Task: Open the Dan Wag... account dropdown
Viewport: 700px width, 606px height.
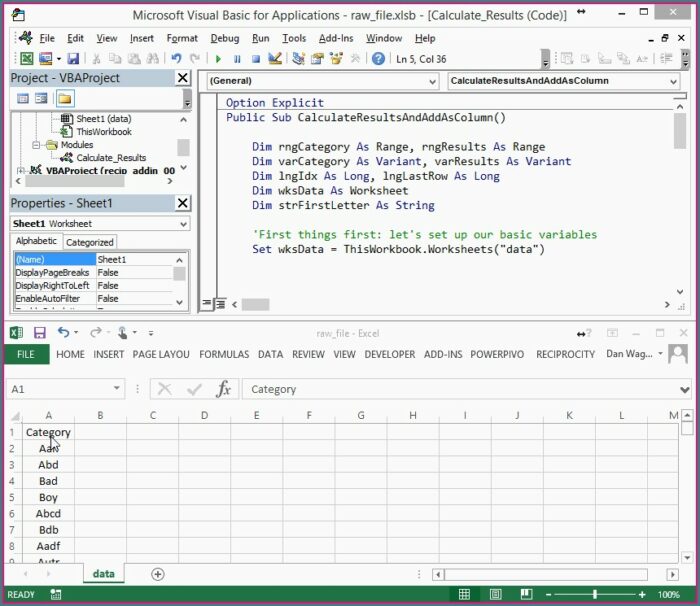Action: pos(661,354)
